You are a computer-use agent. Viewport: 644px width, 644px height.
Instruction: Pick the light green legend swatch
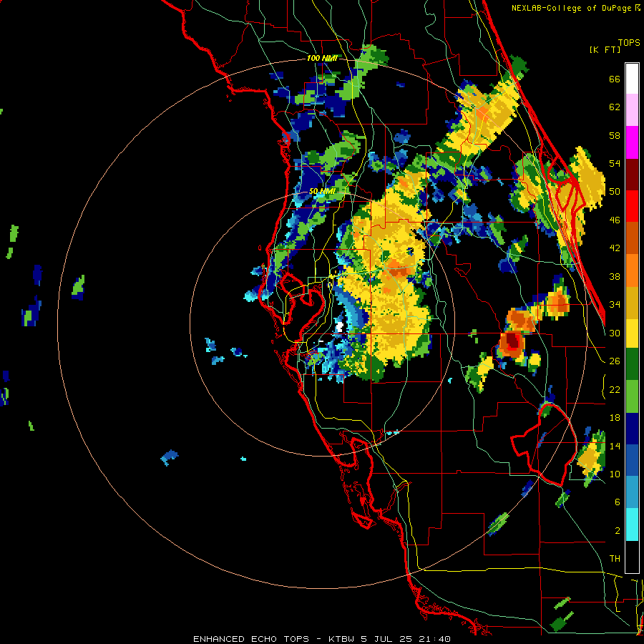[x=632, y=396]
